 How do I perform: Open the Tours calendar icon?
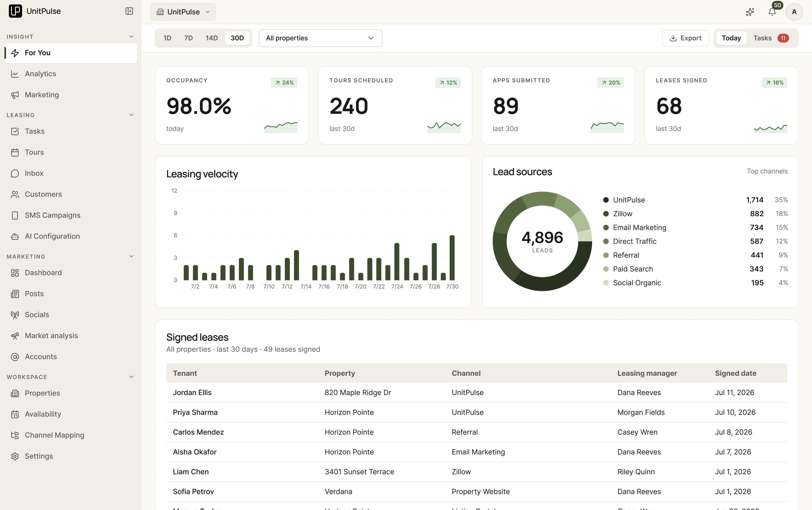click(15, 153)
